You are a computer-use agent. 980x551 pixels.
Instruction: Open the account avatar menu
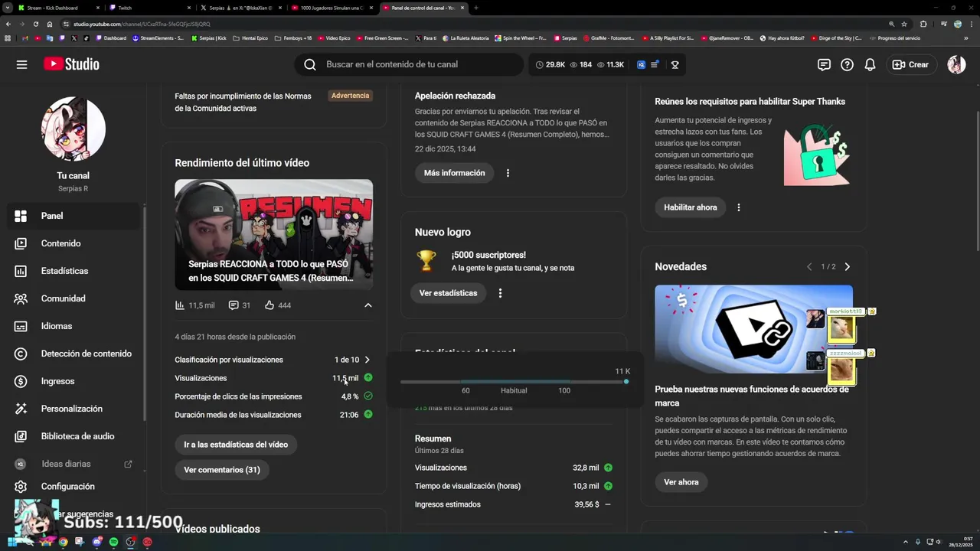tap(956, 65)
